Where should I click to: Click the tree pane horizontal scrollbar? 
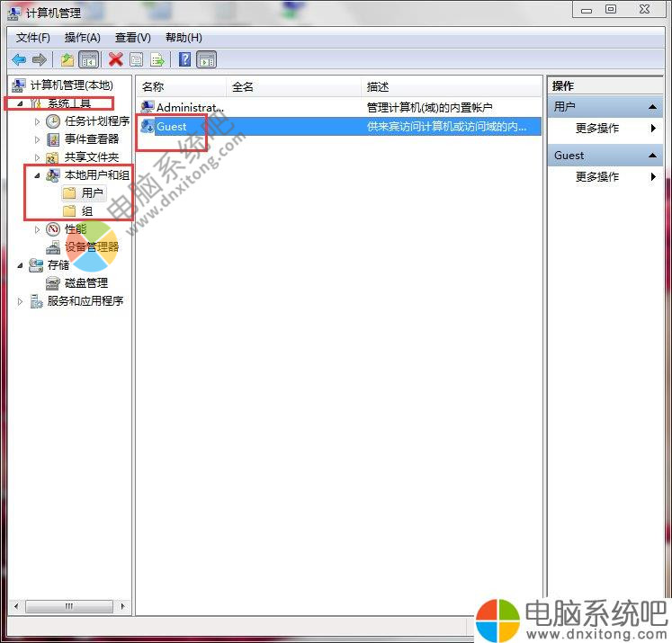point(69,606)
